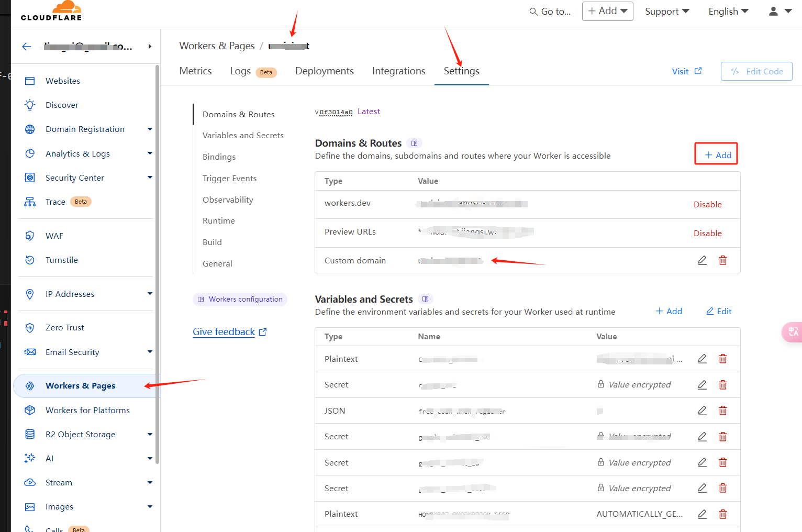Click the Domain Registration globe icon
This screenshot has width=802, height=532.
(30, 129)
